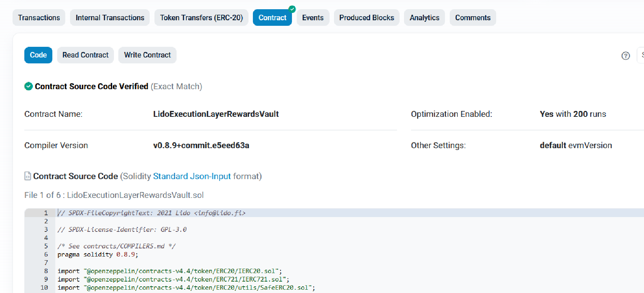Click 'pragma solidity 0.8.9' line
Image resolution: width=644 pixels, height=293 pixels.
tap(98, 254)
